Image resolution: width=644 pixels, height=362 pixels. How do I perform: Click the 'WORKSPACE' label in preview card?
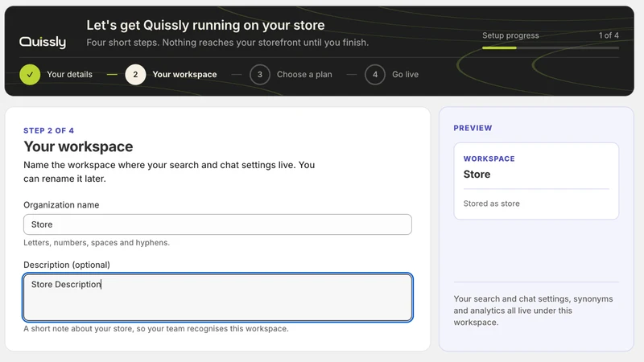point(489,158)
